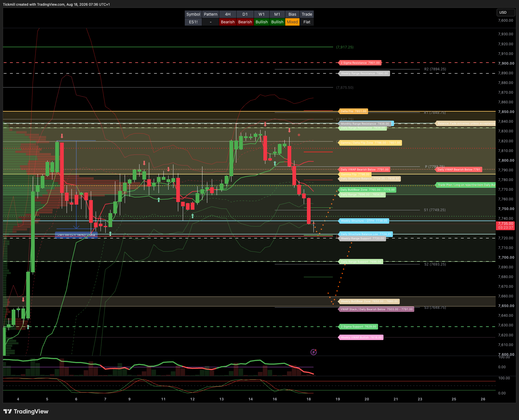519x420 pixels.
Task: Select the Trade Plan: Long on reject/reclaim note
Action: coord(466,185)
